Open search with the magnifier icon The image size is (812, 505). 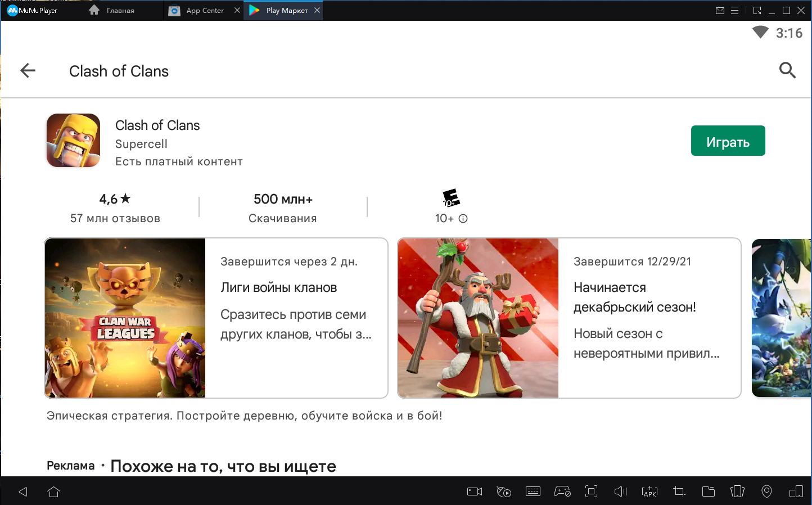pyautogui.click(x=787, y=70)
